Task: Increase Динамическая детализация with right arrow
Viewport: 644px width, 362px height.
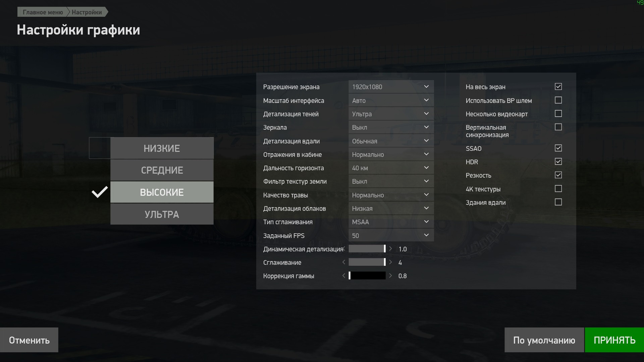Action: click(x=390, y=249)
